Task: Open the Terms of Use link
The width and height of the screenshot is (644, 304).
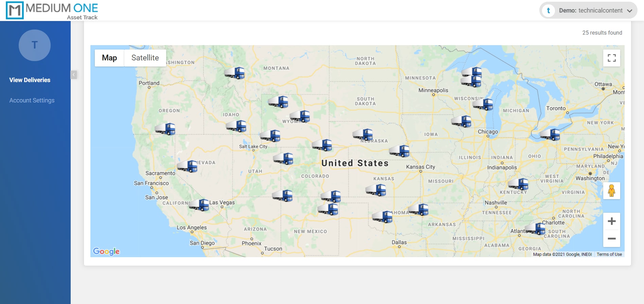Action: coord(609,254)
